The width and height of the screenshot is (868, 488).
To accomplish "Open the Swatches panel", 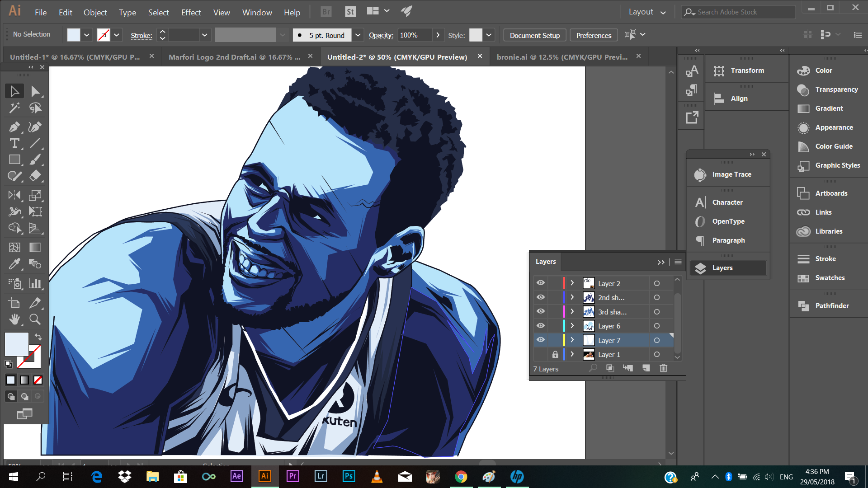I will point(829,278).
